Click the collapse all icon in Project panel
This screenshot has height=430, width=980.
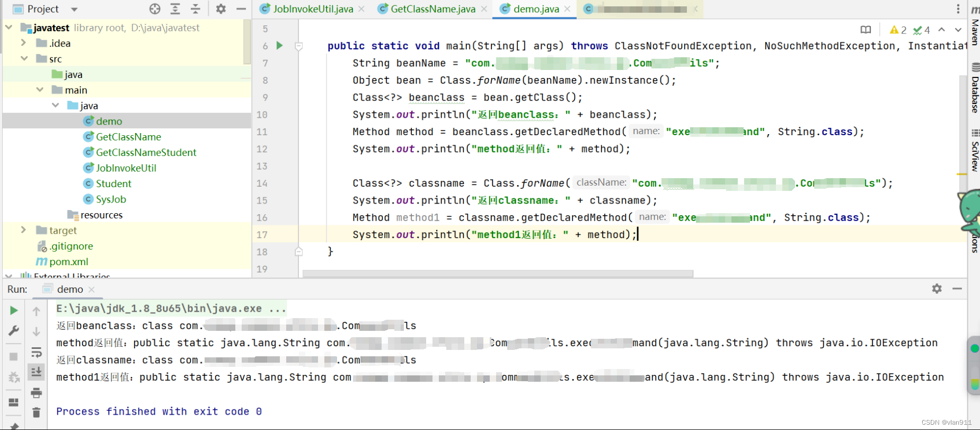[x=196, y=8]
